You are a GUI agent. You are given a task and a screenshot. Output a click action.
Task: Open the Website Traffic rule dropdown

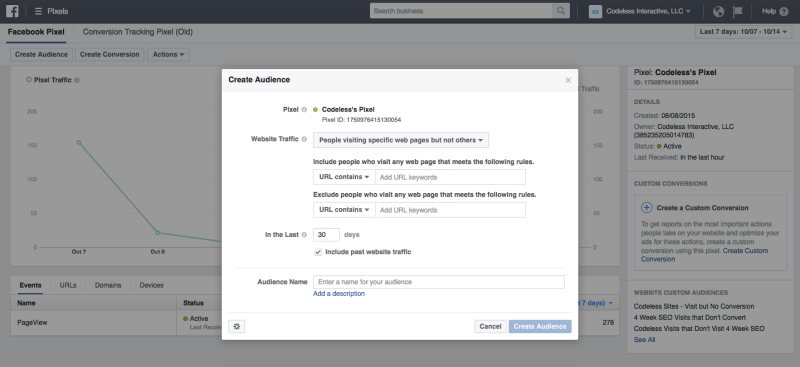[x=401, y=140]
